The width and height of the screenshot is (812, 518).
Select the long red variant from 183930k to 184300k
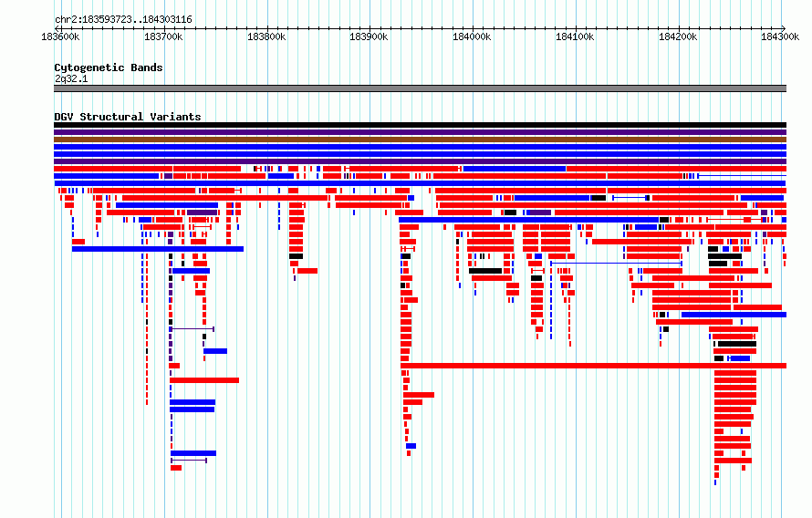click(593, 366)
